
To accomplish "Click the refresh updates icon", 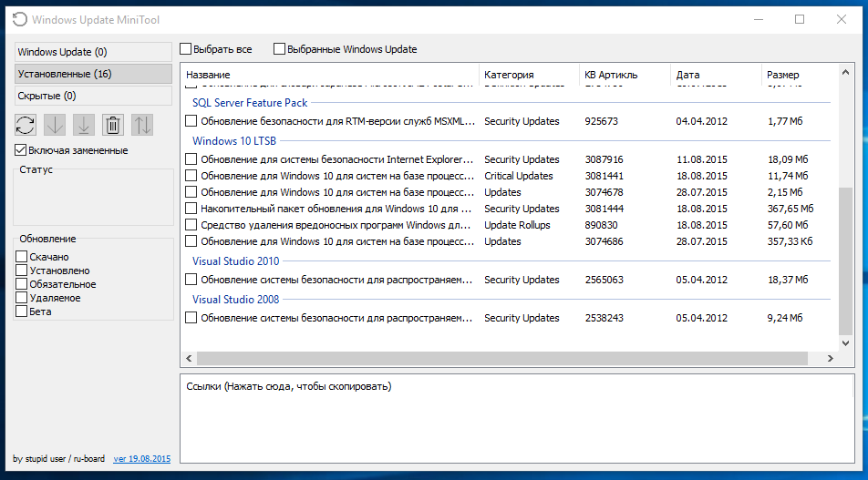I will pyautogui.click(x=26, y=125).
